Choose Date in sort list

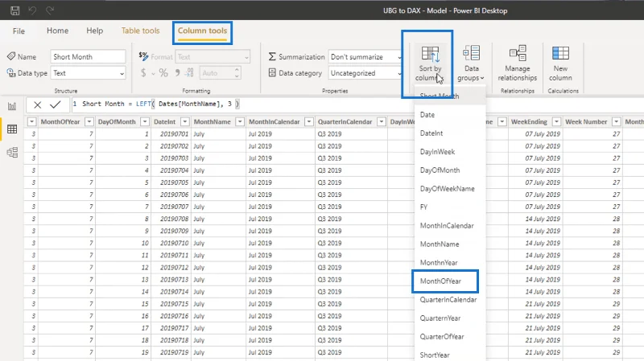tap(450, 115)
